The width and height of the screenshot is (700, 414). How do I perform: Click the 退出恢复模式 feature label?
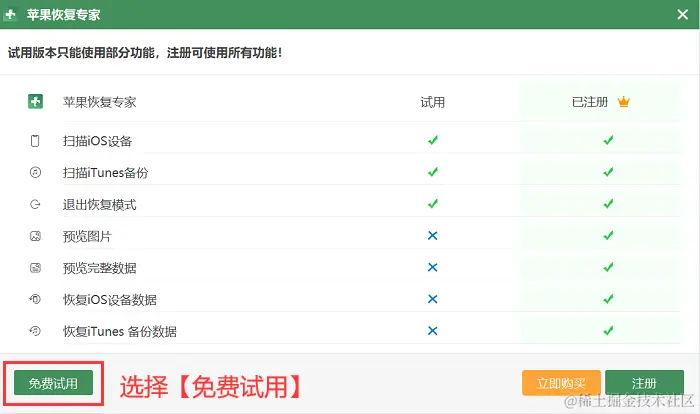pos(100,205)
